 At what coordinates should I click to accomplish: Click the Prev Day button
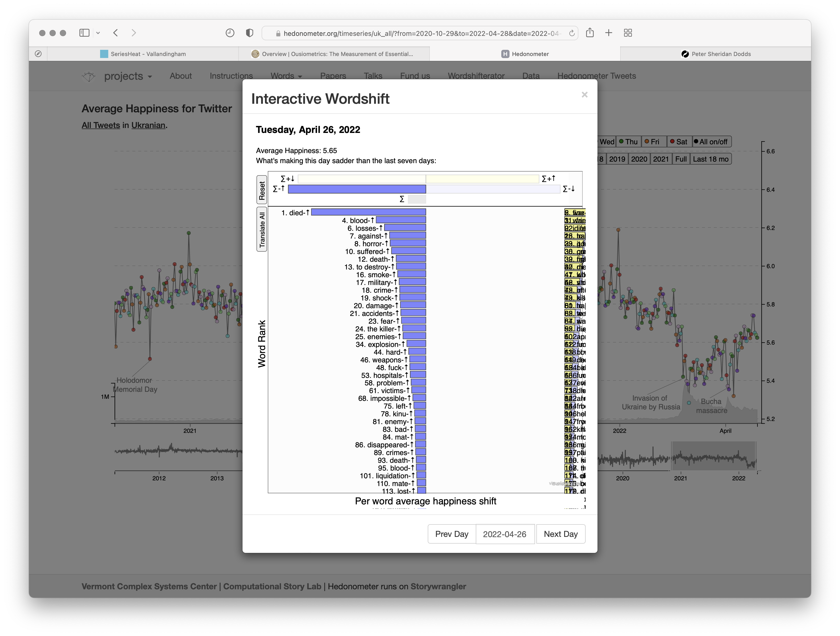click(x=451, y=534)
